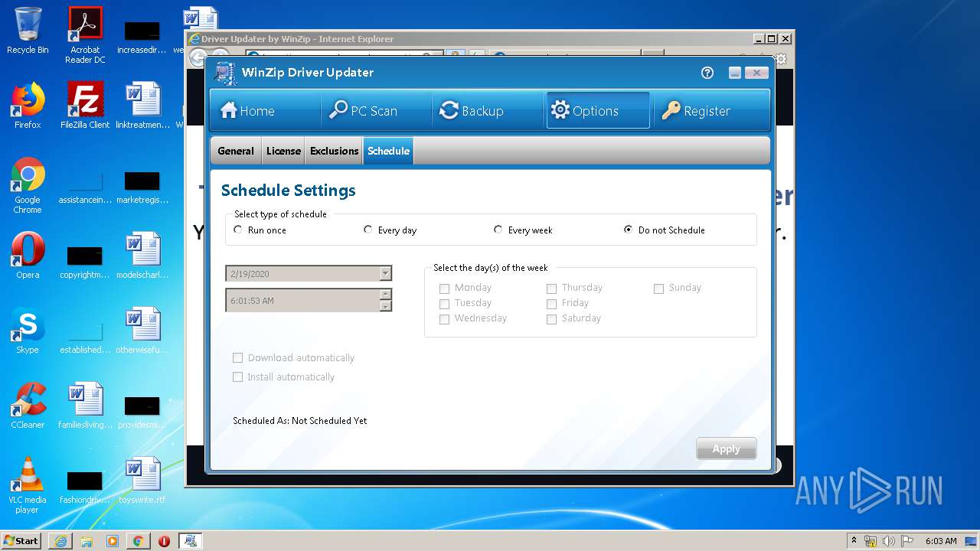
Task: Select the Schedule sub-tab
Action: point(388,151)
